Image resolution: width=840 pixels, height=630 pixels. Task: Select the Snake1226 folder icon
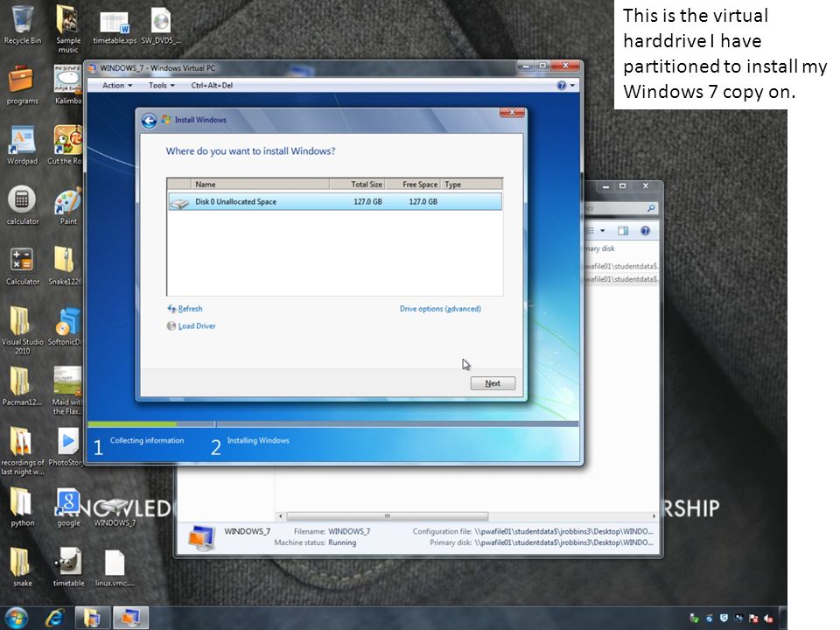64,261
